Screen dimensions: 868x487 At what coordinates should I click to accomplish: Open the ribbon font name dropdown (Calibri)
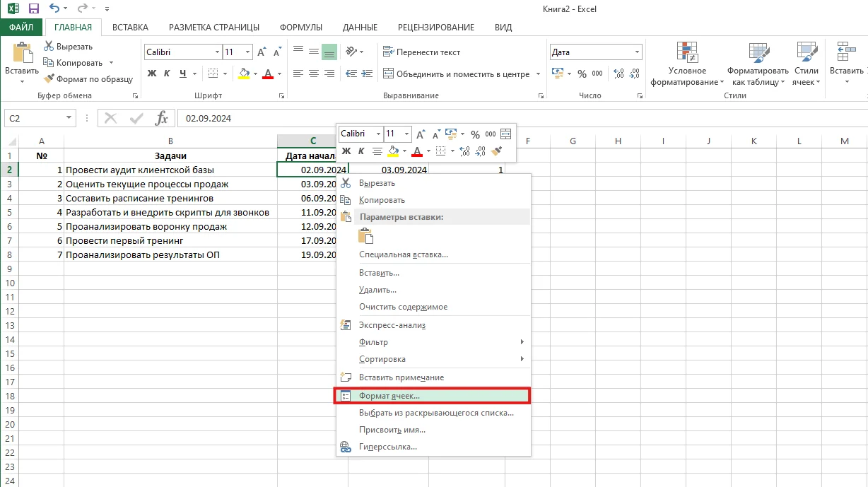pos(217,52)
